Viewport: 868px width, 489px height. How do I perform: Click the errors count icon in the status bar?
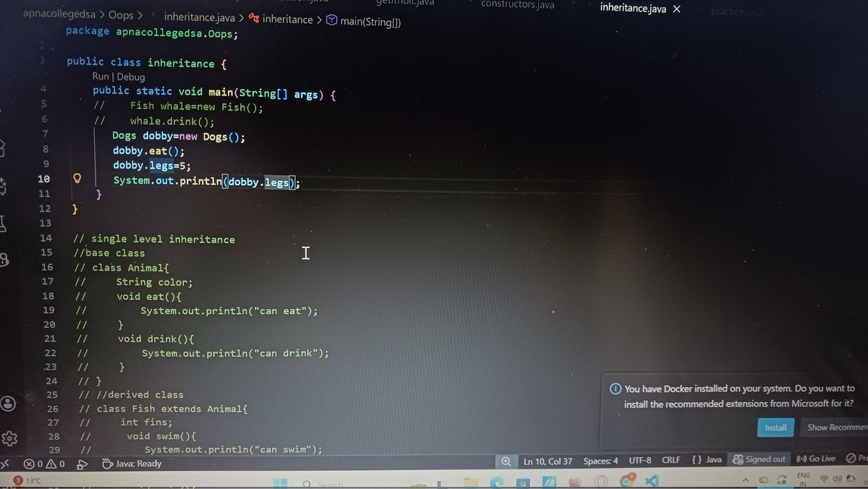point(35,464)
